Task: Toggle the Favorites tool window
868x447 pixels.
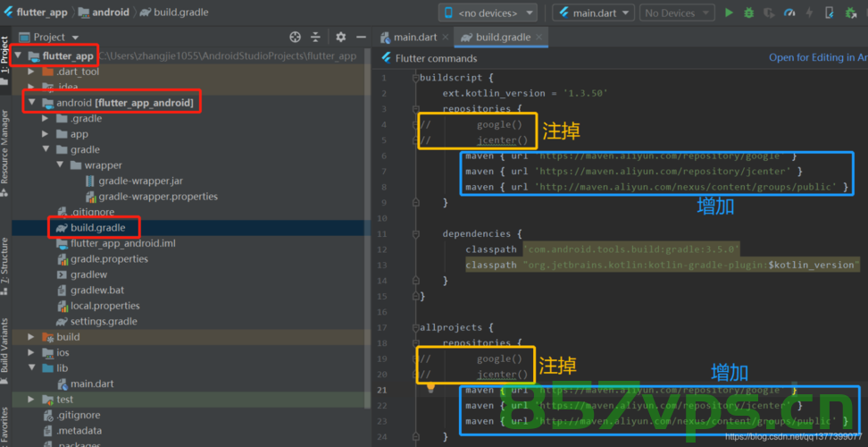Action: click(4, 426)
